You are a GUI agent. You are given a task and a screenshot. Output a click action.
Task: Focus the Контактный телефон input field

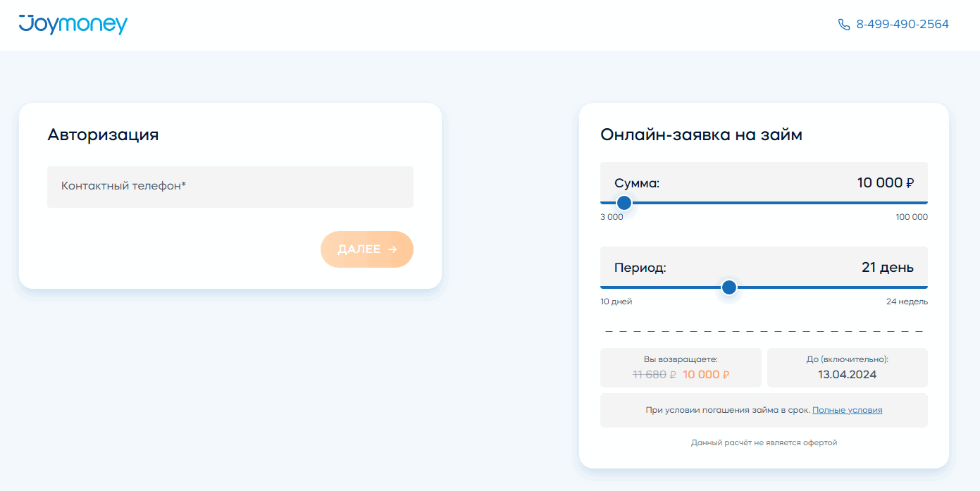pos(230,187)
